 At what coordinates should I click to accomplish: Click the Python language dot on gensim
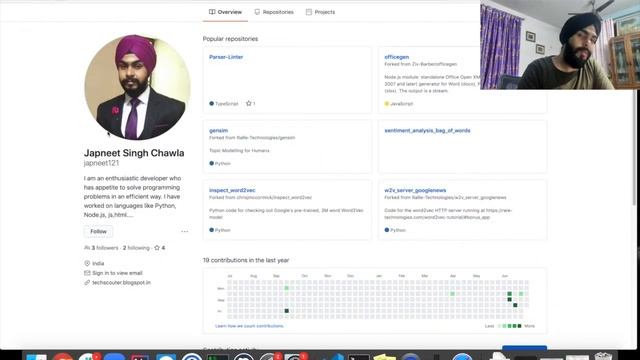(211, 163)
